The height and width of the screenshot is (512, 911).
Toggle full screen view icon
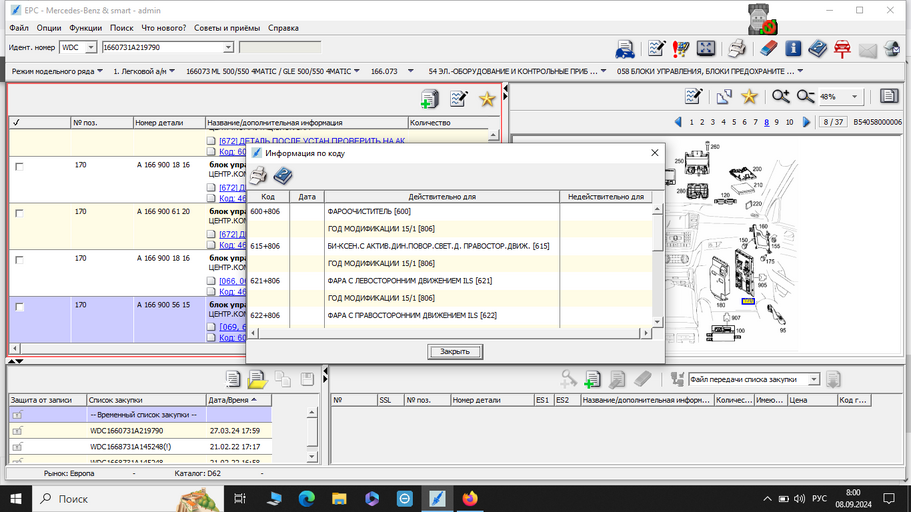tap(706, 49)
